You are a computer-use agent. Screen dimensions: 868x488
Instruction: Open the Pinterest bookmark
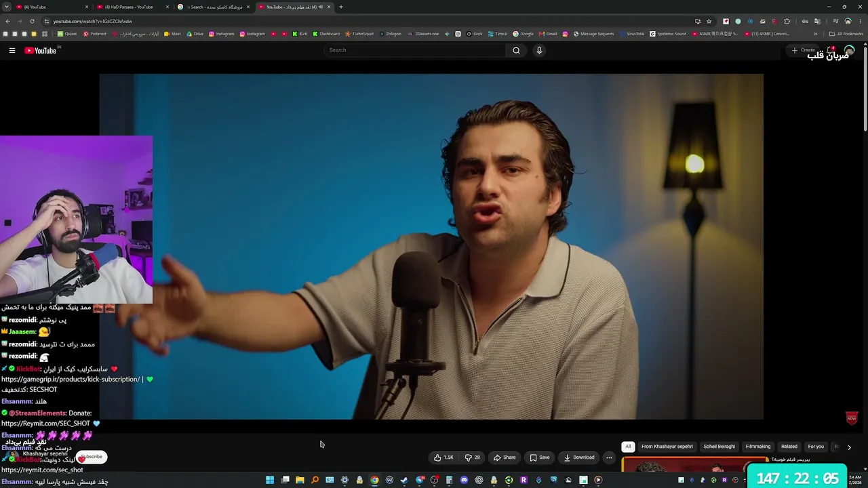coord(95,34)
